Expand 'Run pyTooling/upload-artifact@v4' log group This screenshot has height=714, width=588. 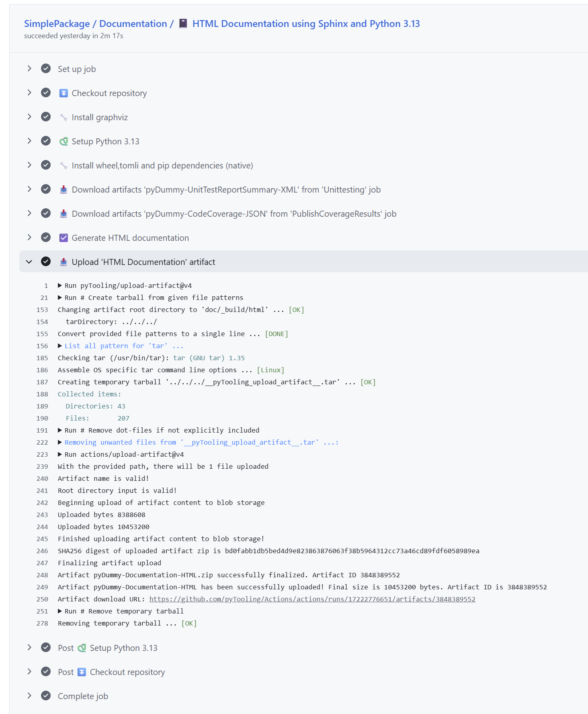60,285
